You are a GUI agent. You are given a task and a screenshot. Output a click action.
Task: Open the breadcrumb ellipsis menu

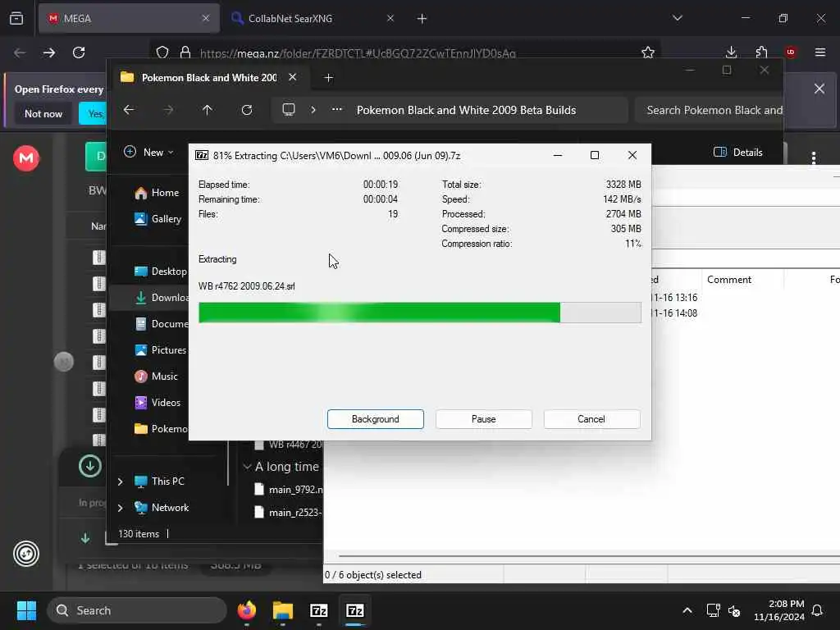336,110
